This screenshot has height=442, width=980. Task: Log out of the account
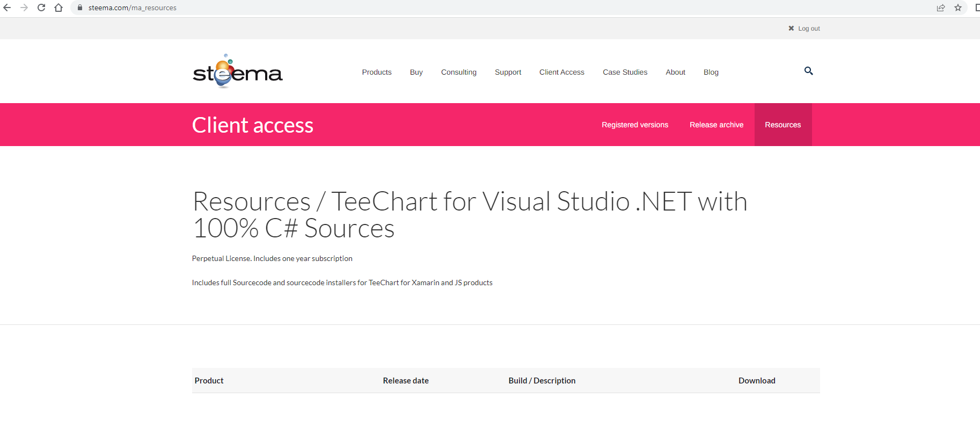click(x=809, y=28)
